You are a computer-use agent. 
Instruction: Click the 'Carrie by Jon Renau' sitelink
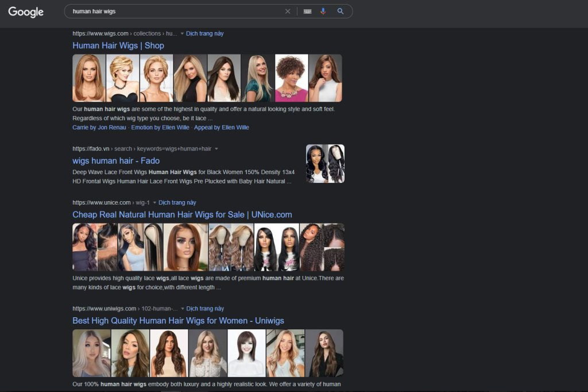tap(99, 128)
